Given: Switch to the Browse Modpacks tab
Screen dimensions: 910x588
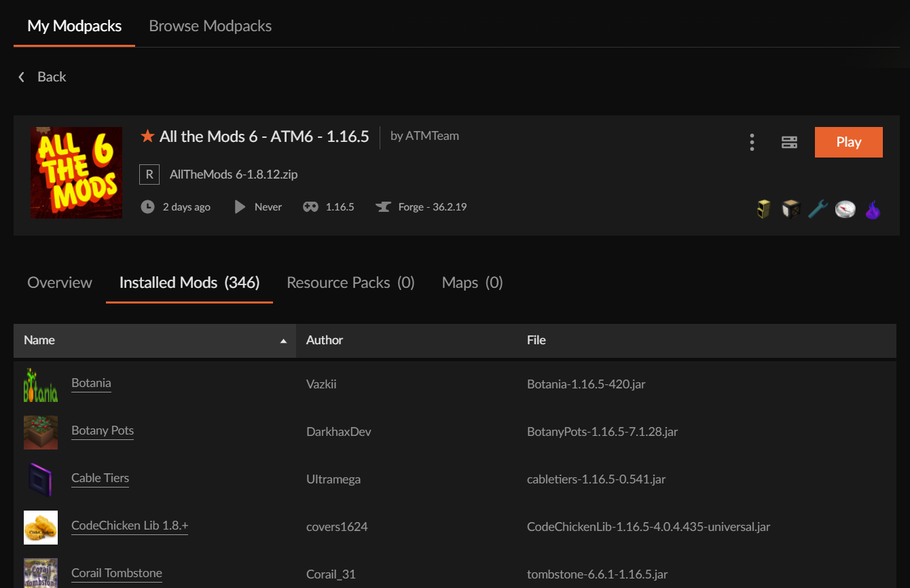Looking at the screenshot, I should [211, 26].
